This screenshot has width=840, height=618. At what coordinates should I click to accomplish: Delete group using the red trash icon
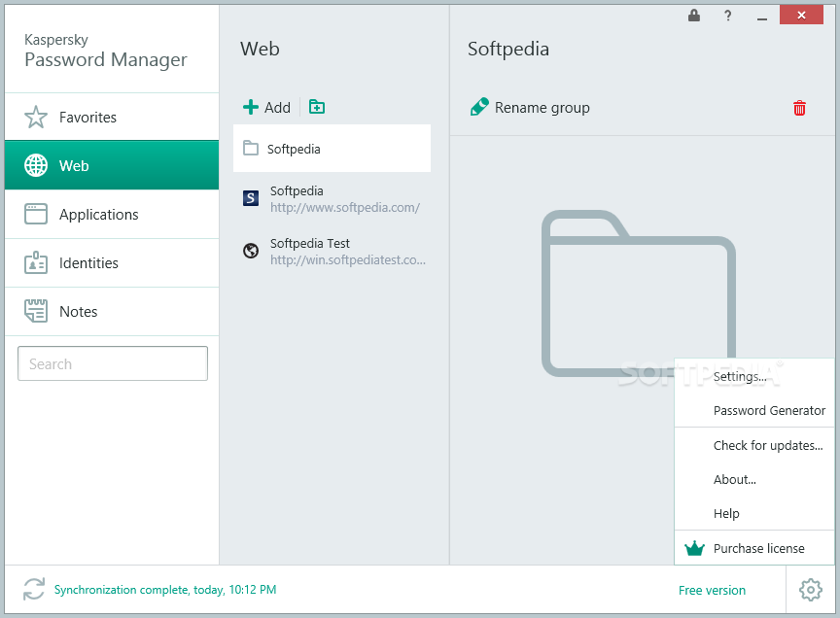coord(799,108)
